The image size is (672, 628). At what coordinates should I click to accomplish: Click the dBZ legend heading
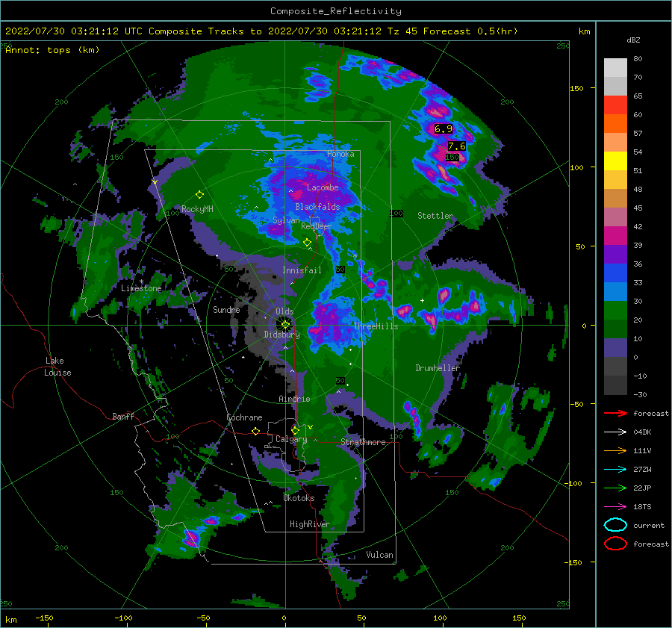click(633, 40)
